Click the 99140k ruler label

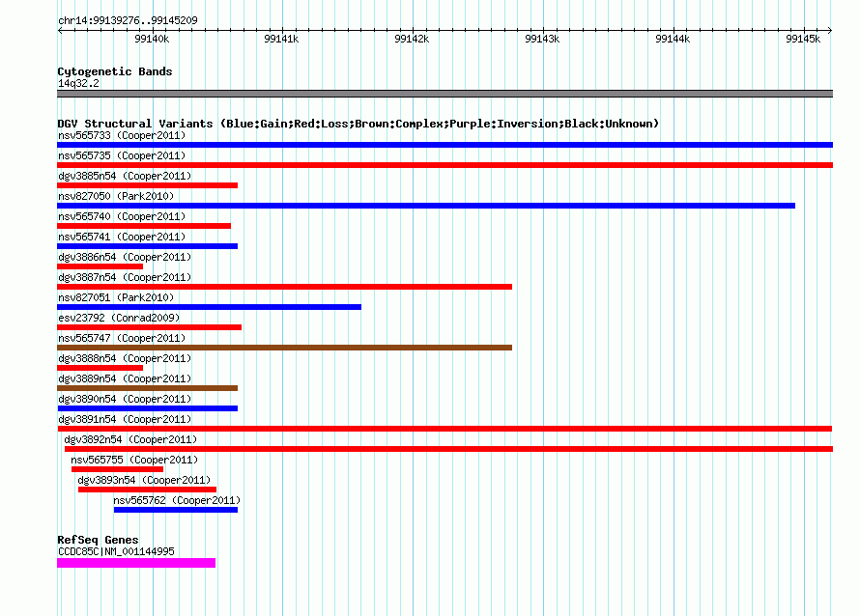point(152,39)
